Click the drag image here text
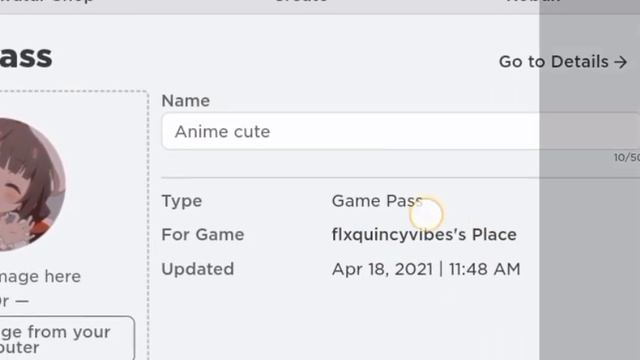 coord(40,277)
